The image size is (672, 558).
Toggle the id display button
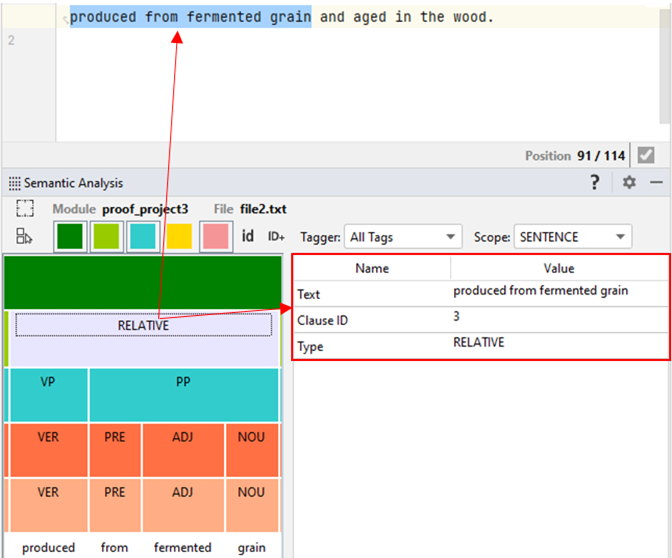(x=248, y=237)
